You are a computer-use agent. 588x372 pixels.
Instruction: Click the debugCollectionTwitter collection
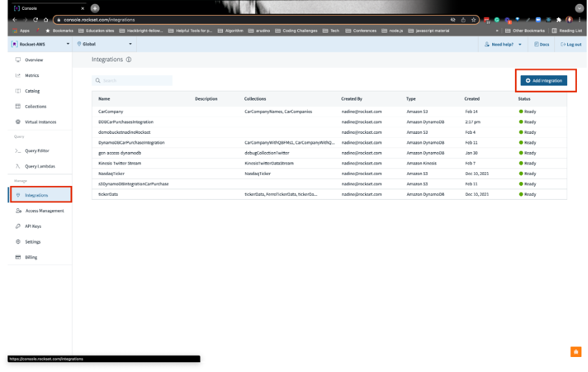click(267, 153)
